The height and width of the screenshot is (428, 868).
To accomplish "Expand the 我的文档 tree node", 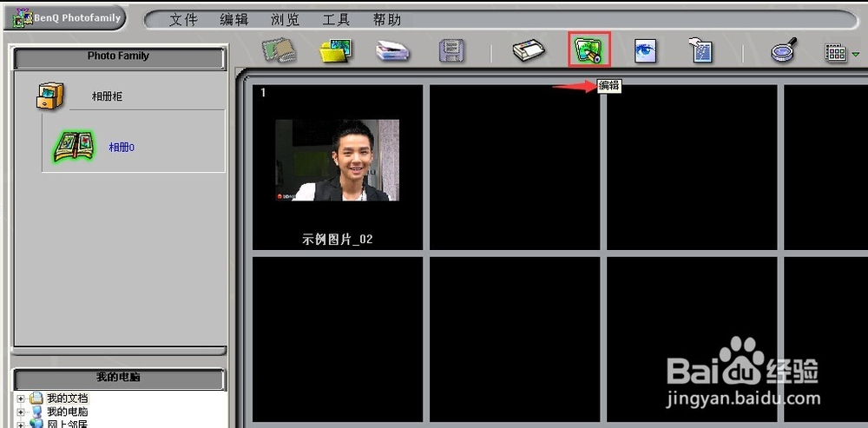I will (x=21, y=398).
